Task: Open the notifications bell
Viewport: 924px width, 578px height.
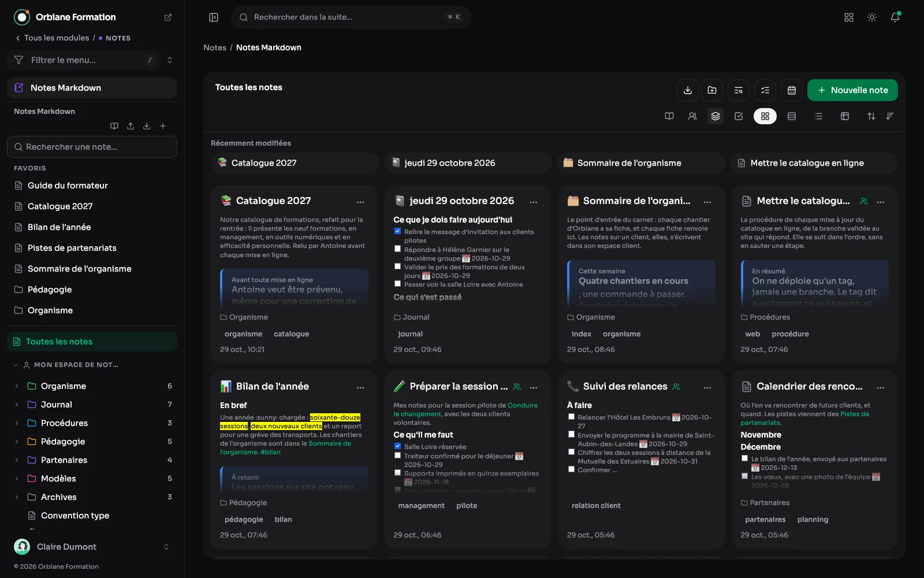Action: click(x=895, y=17)
